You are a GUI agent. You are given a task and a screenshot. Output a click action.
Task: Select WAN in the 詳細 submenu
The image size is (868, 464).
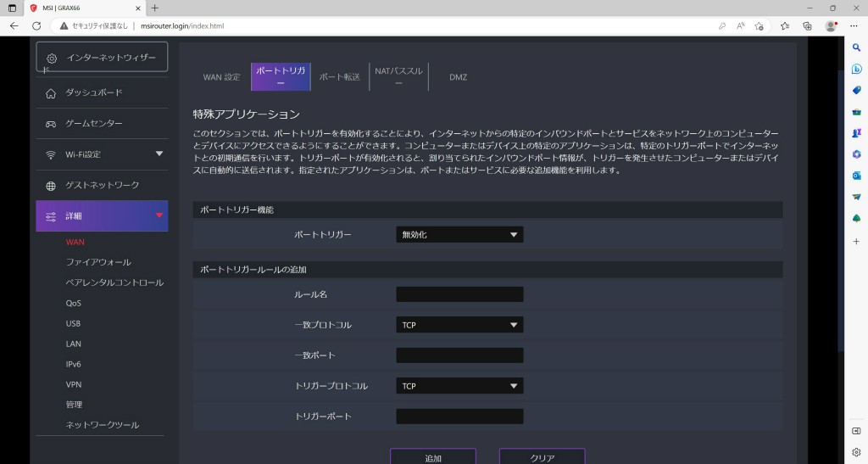pyautogui.click(x=75, y=242)
